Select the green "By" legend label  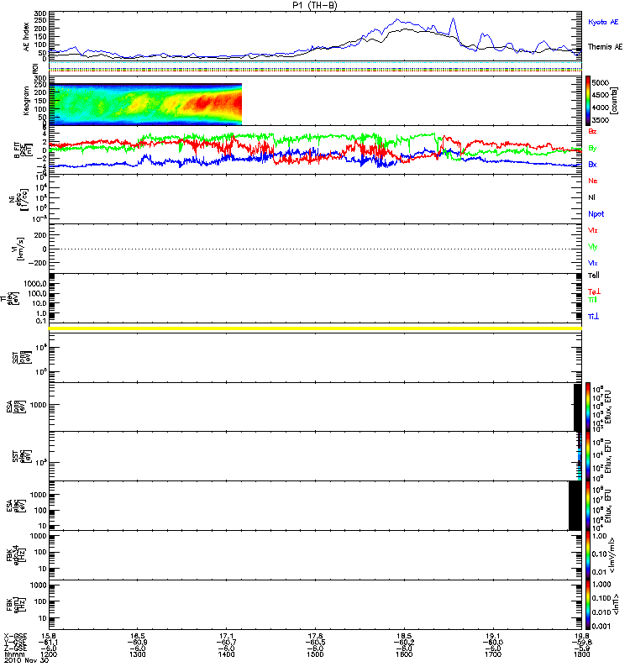592,149
